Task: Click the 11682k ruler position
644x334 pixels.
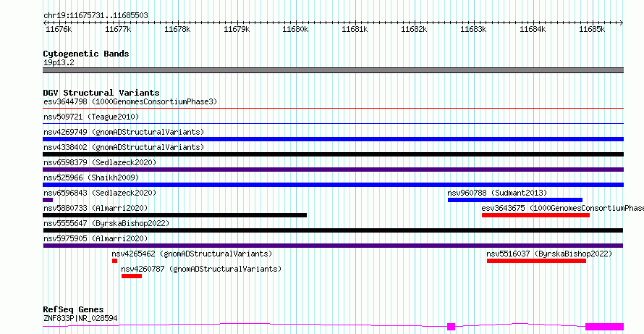Action: [x=414, y=29]
